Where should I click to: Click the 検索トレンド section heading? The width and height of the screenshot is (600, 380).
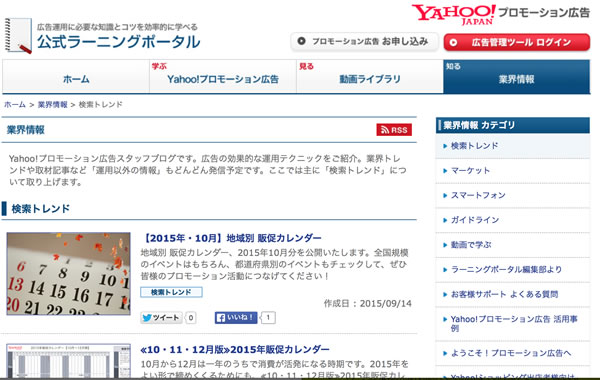coord(41,209)
